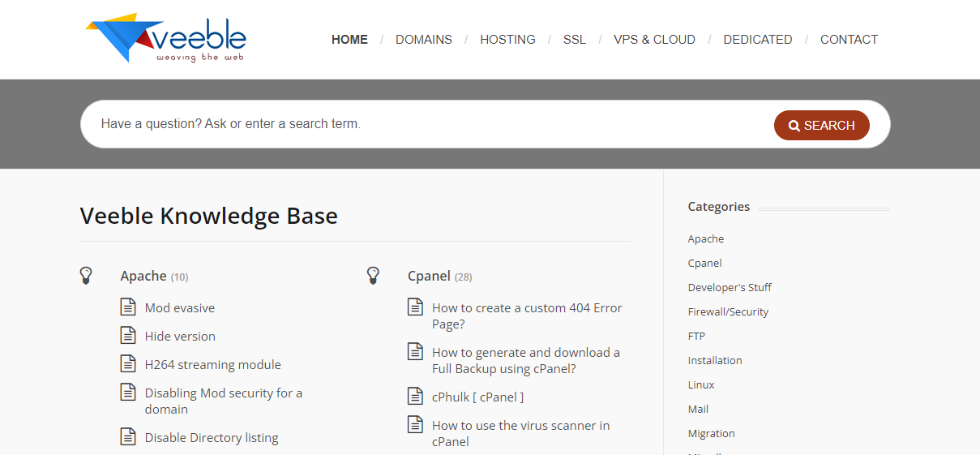Click the document icon next to H264 streaming module

tap(128, 364)
